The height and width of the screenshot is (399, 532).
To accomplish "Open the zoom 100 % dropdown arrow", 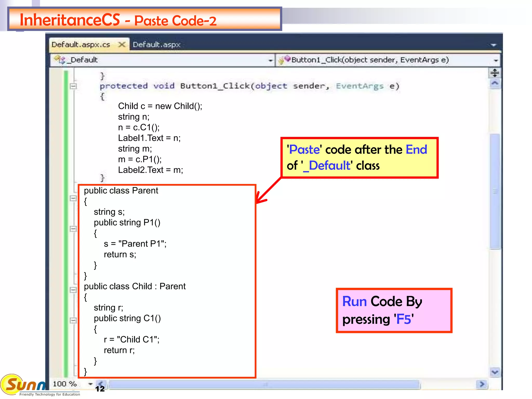I will coord(90,384).
